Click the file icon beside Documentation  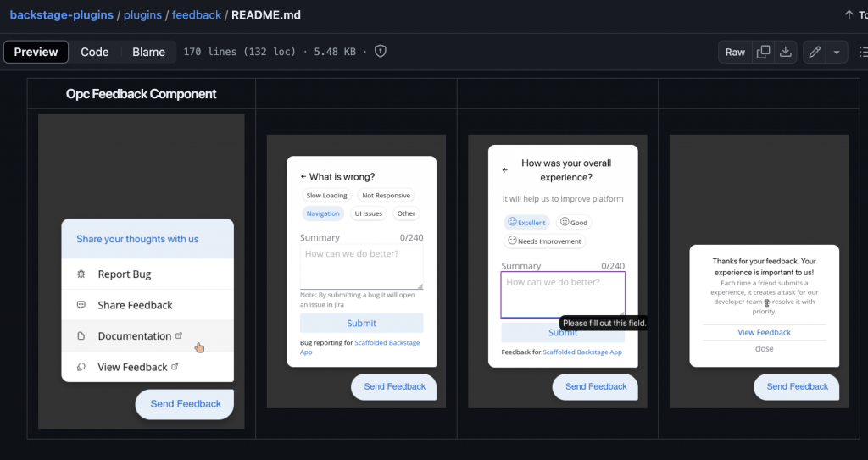point(81,336)
